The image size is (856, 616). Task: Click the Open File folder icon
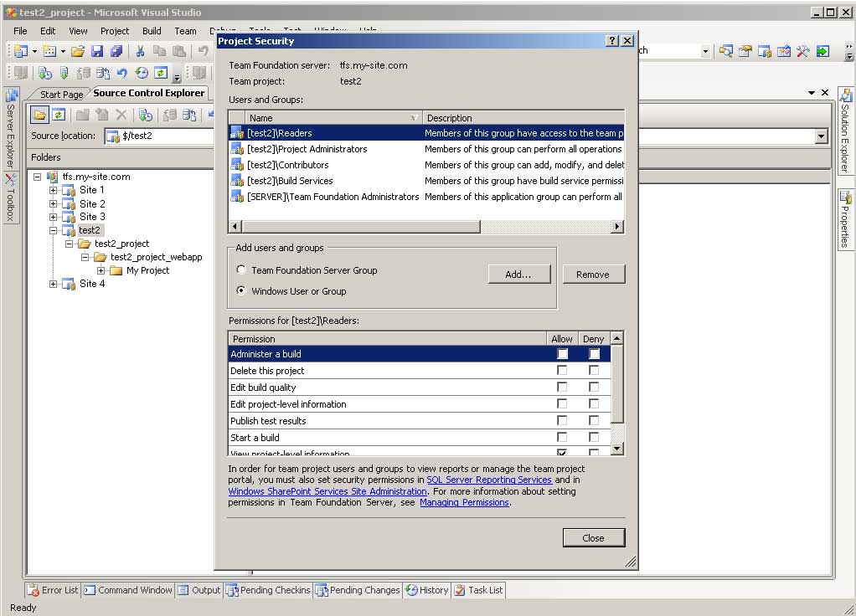point(78,51)
